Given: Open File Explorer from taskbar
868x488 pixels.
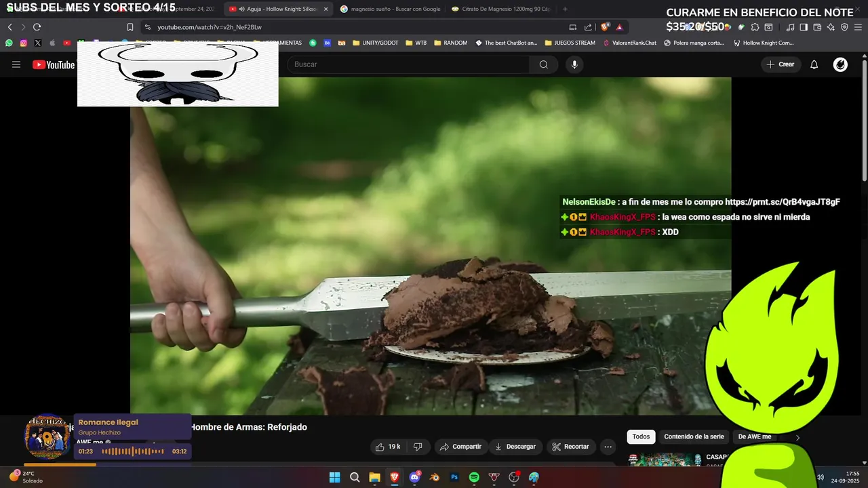Looking at the screenshot, I should (x=374, y=477).
